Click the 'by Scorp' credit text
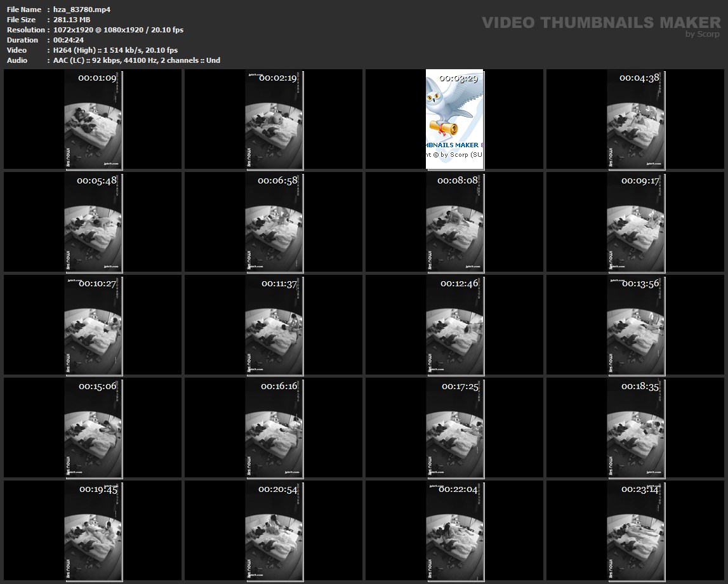The width and height of the screenshot is (728, 584). [x=702, y=34]
